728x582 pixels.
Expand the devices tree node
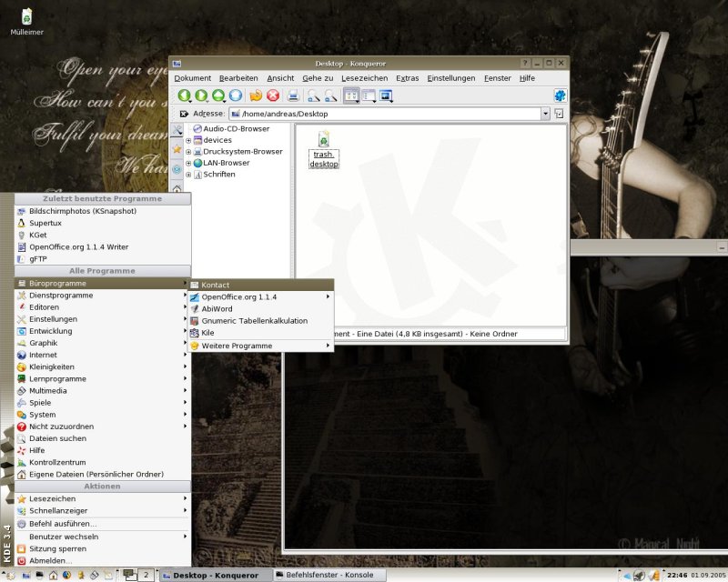click(x=188, y=140)
